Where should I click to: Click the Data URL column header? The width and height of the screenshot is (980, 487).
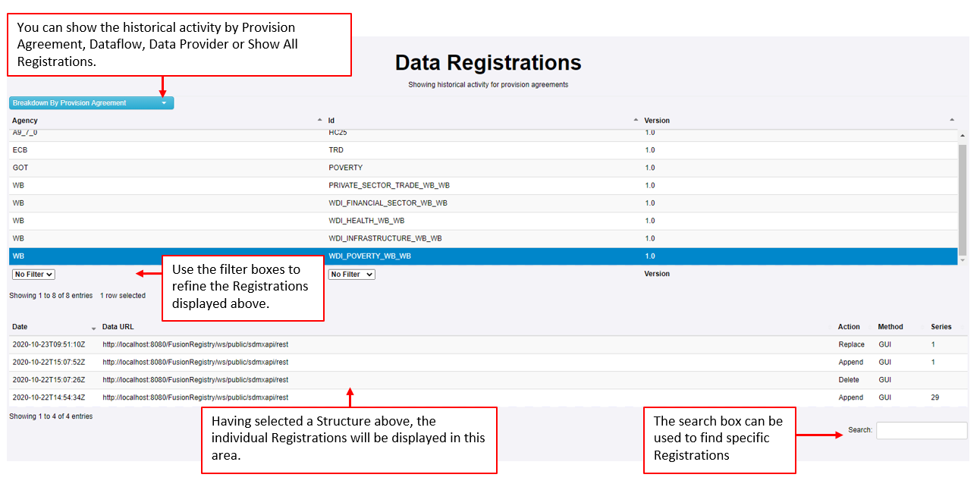coord(118,327)
